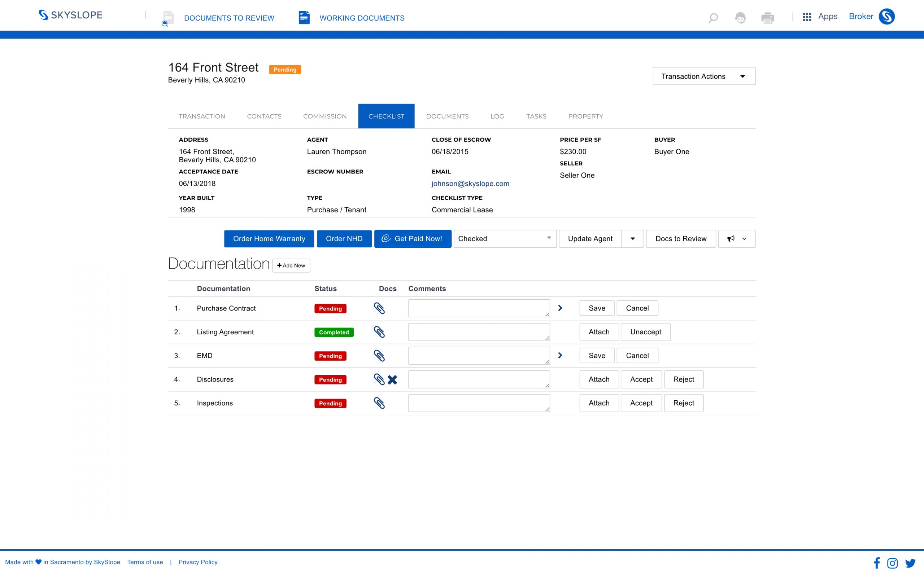Click the Order Home Warranty button

pos(269,238)
